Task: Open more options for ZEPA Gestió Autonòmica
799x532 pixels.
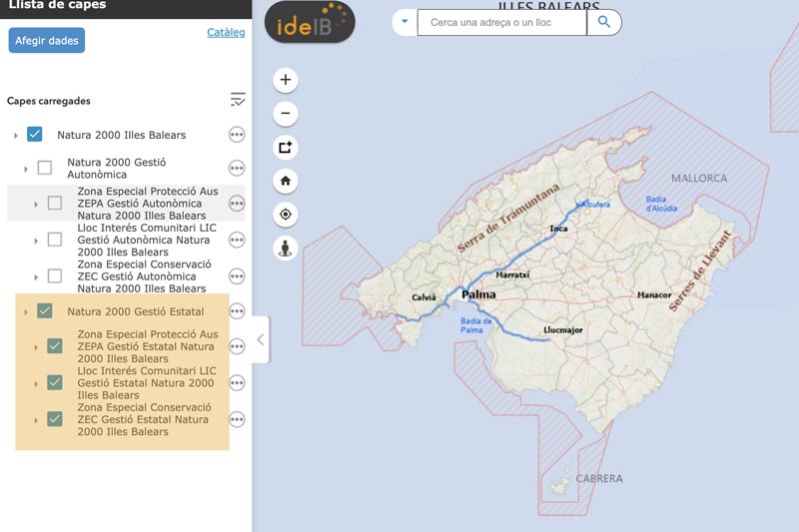Action: [x=237, y=204]
